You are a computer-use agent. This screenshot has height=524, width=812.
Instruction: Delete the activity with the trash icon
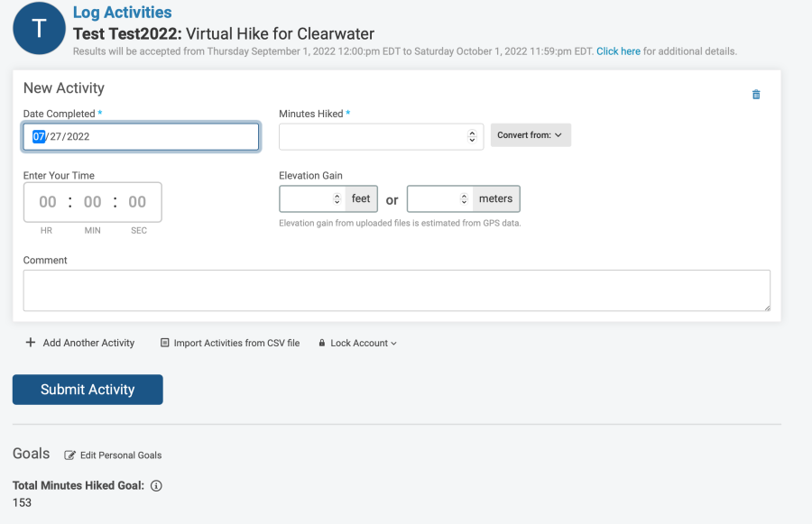[755, 94]
